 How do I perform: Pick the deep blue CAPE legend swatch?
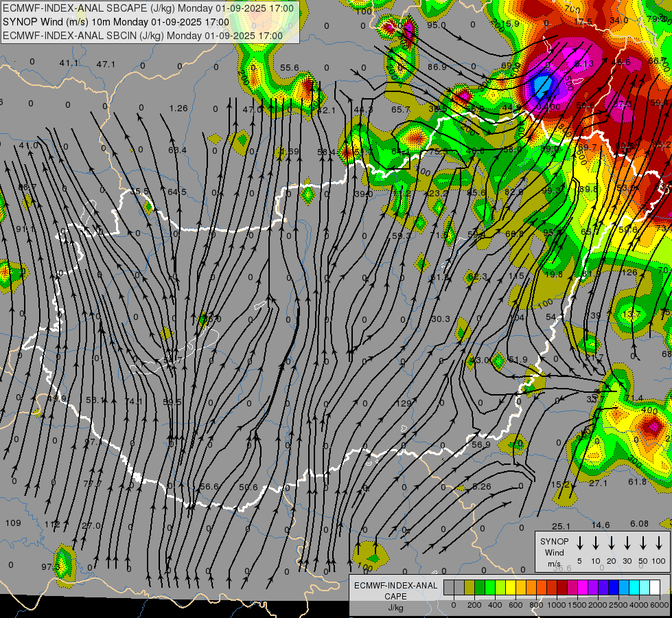[x=614, y=587]
